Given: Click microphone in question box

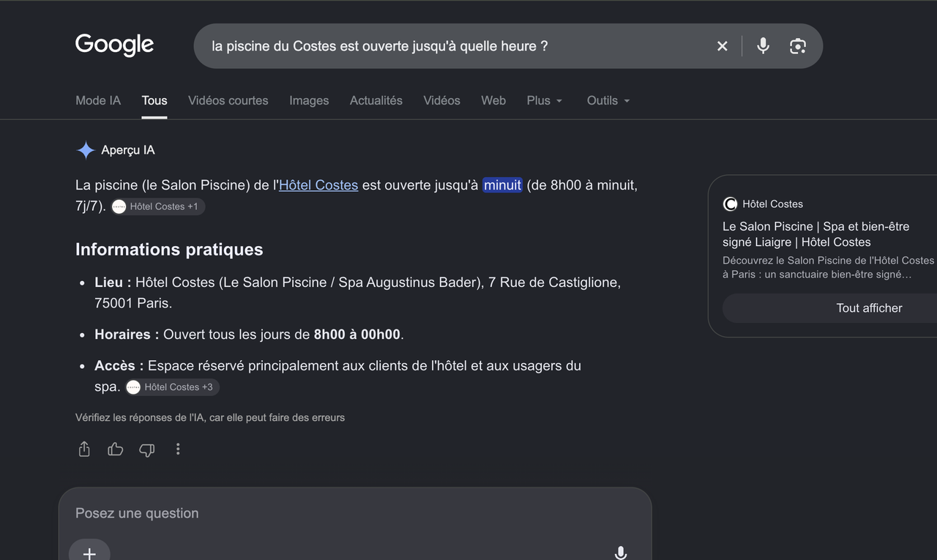Looking at the screenshot, I should [x=621, y=553].
